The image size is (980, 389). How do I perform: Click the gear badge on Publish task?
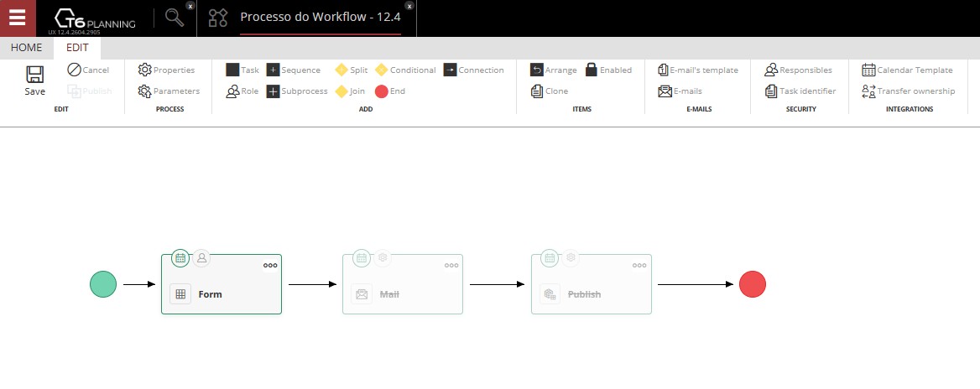click(x=571, y=257)
